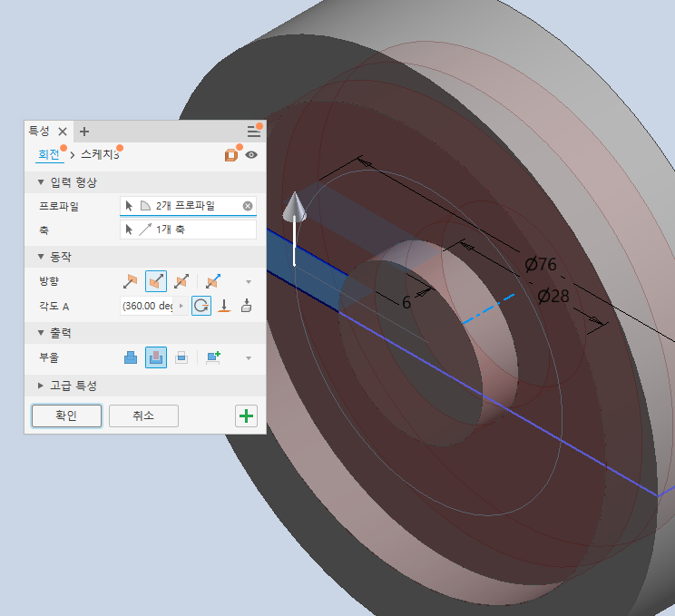This screenshot has width=675, height=616.
Task: Cancel with the 취소 button
Action: (143, 416)
